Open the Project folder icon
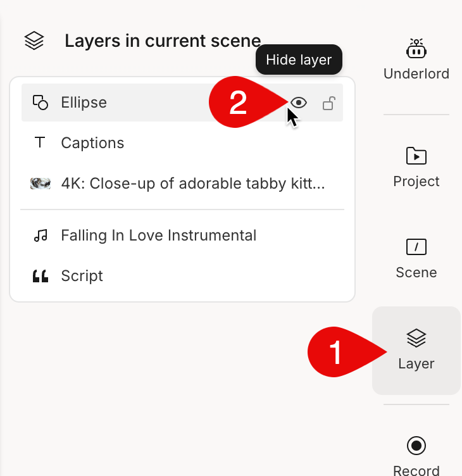462x476 pixels. click(x=416, y=156)
